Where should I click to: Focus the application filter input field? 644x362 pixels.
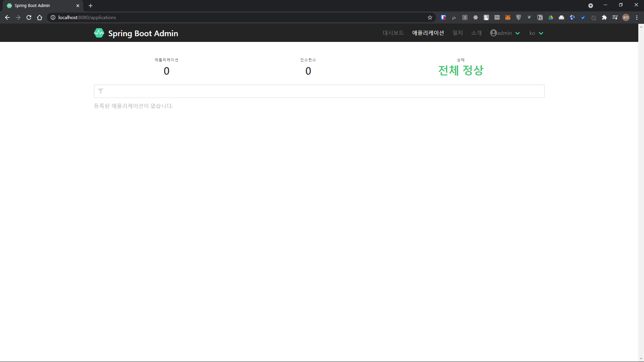pyautogui.click(x=319, y=91)
